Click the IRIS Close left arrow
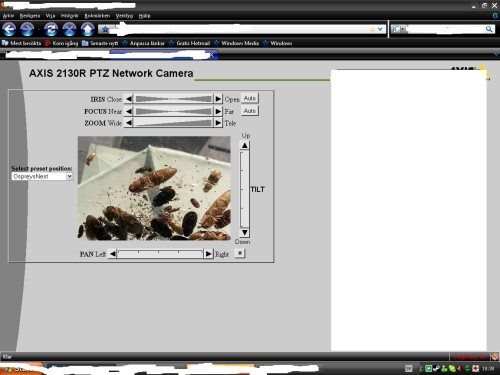This screenshot has height=375, width=500. tap(129, 99)
